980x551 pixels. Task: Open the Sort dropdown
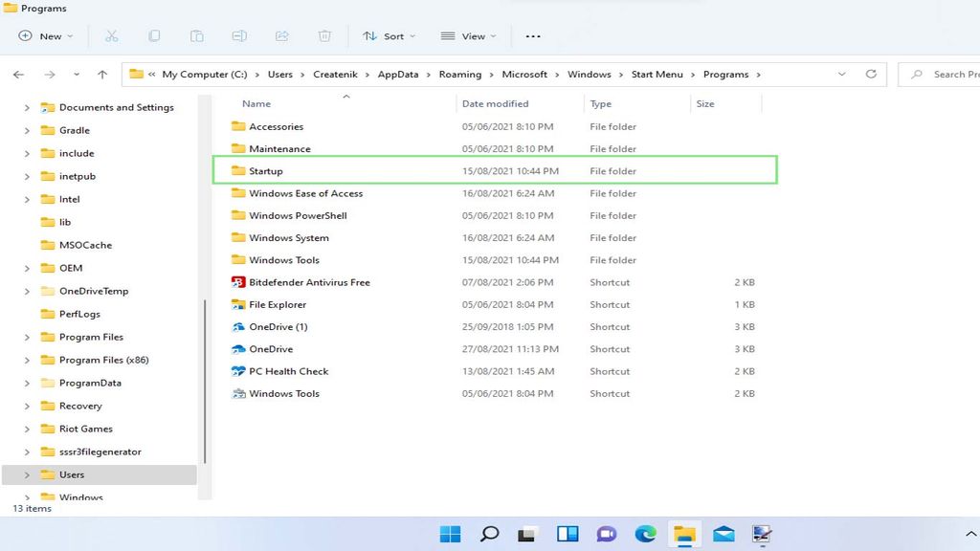coord(389,35)
